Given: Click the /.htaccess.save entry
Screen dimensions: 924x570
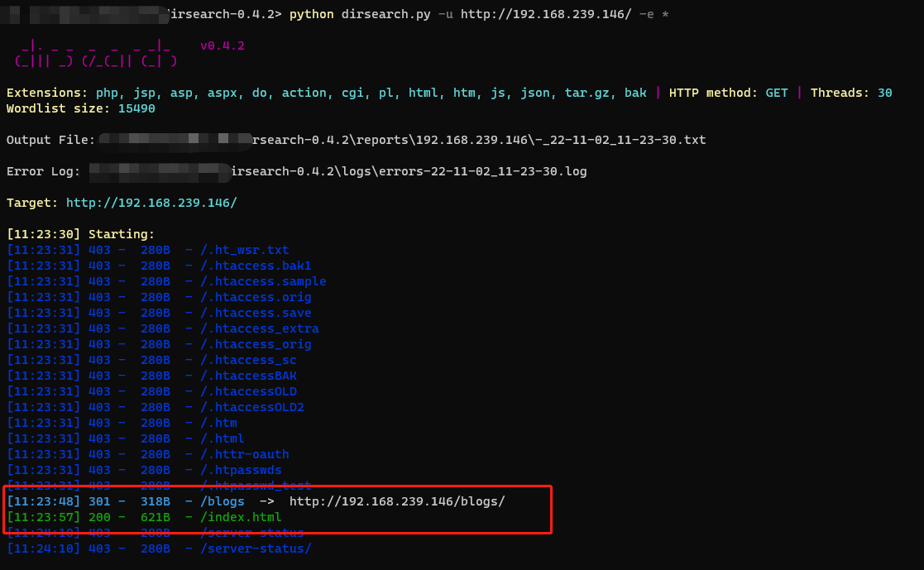Looking at the screenshot, I should point(256,313).
